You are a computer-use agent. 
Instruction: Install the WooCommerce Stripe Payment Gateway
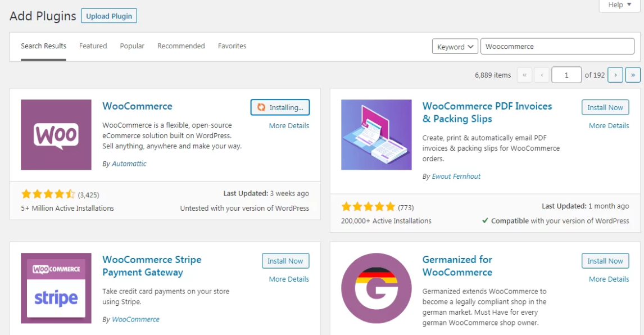coord(285,261)
